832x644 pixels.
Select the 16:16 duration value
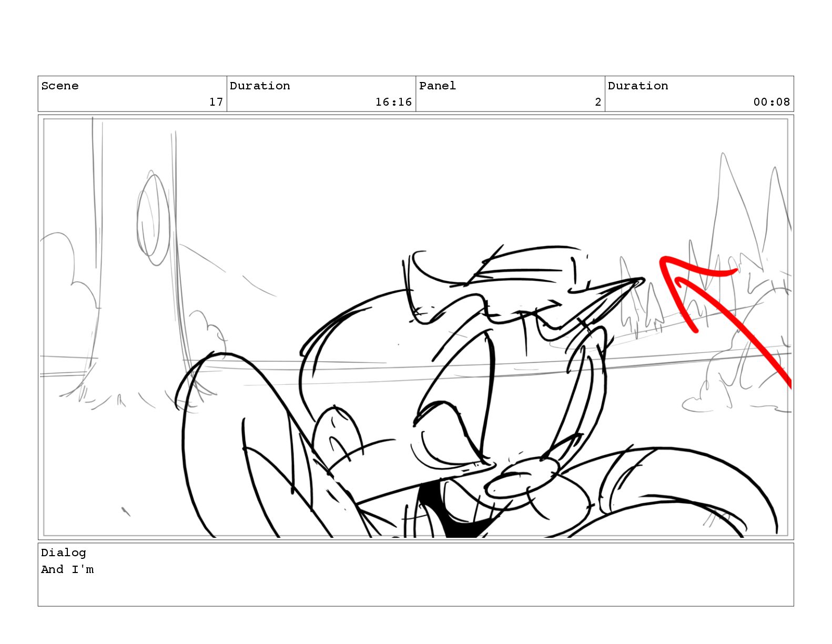[x=393, y=102]
